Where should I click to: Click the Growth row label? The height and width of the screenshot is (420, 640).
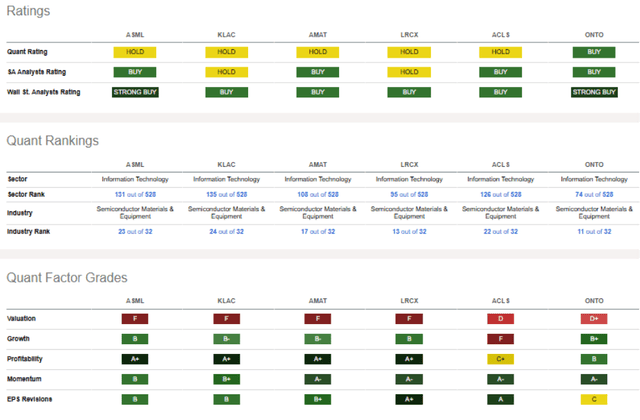pyautogui.click(x=18, y=339)
